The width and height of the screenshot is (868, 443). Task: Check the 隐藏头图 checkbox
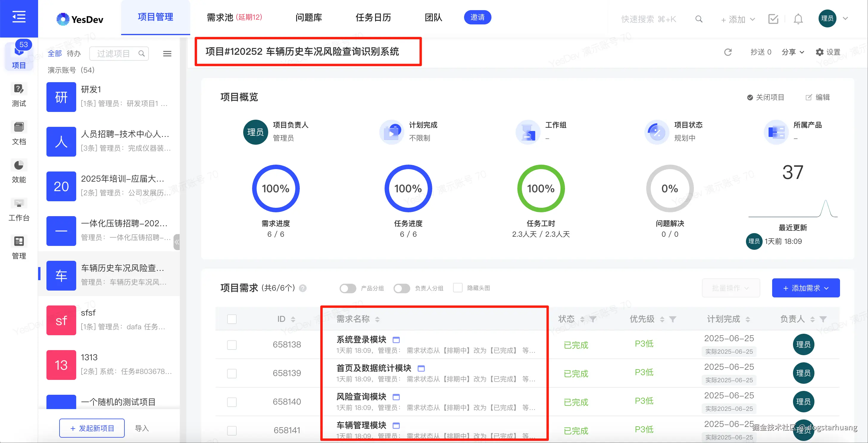[458, 288]
